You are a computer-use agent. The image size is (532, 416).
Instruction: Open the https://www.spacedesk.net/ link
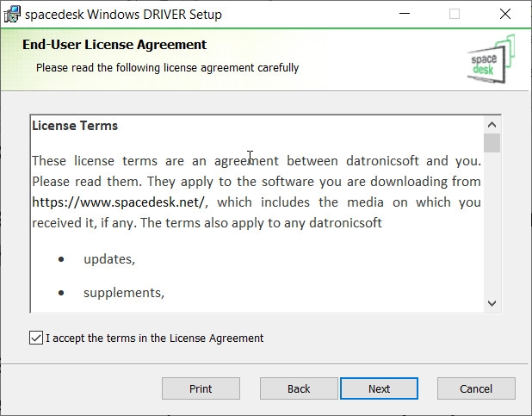tap(119, 202)
